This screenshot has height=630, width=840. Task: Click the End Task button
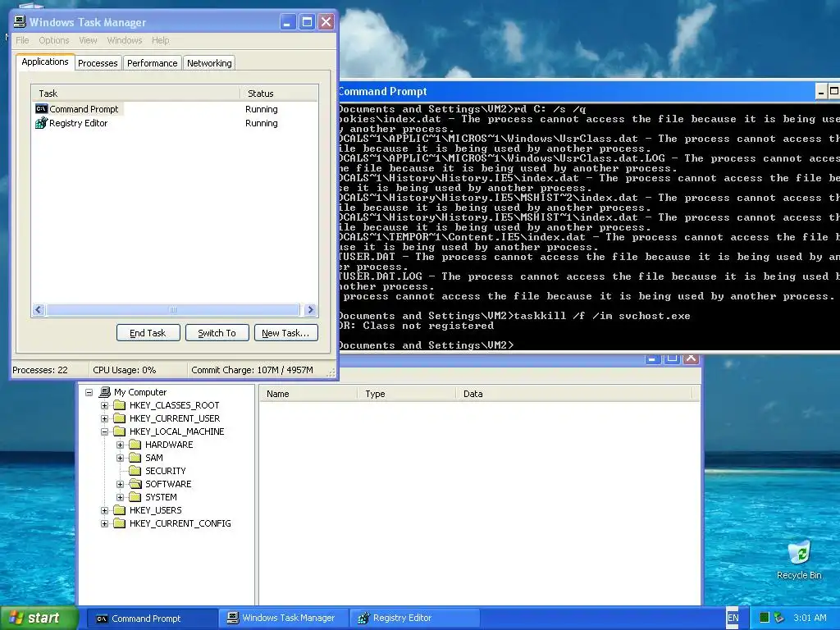[x=148, y=333]
